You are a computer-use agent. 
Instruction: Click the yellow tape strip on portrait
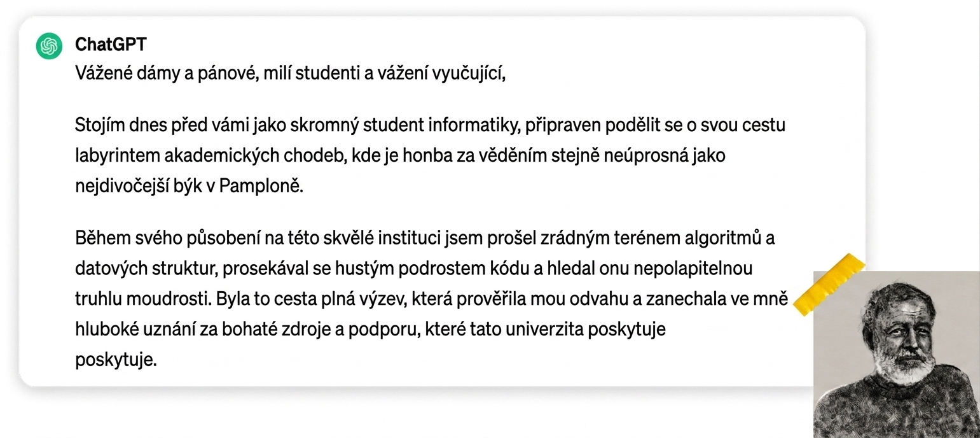(x=828, y=285)
